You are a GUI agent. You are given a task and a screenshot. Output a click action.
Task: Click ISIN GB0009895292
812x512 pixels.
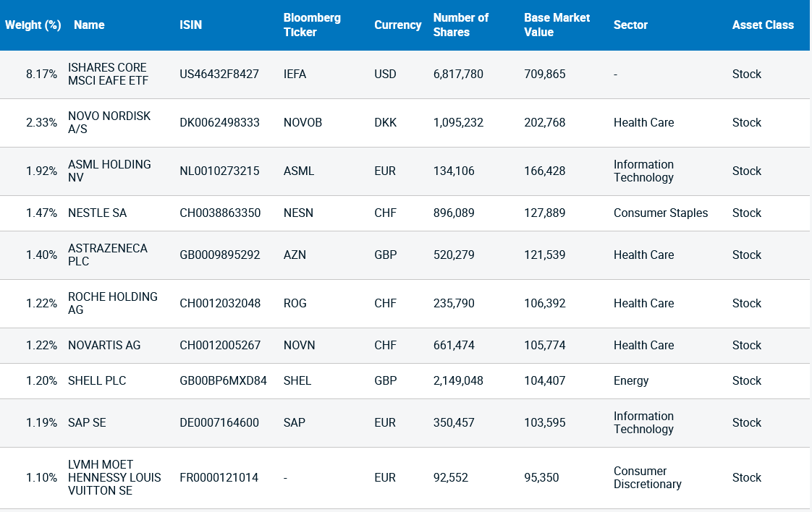[x=219, y=255]
